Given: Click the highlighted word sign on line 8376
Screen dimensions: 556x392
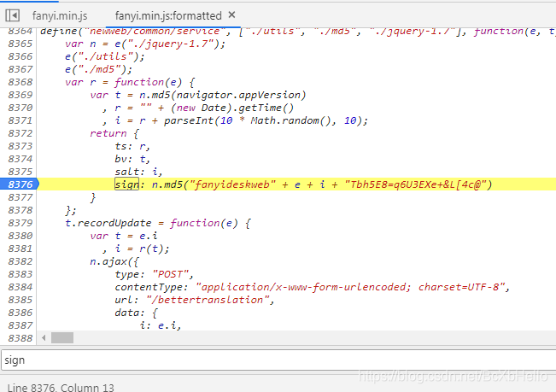Looking at the screenshot, I should pyautogui.click(x=127, y=184).
